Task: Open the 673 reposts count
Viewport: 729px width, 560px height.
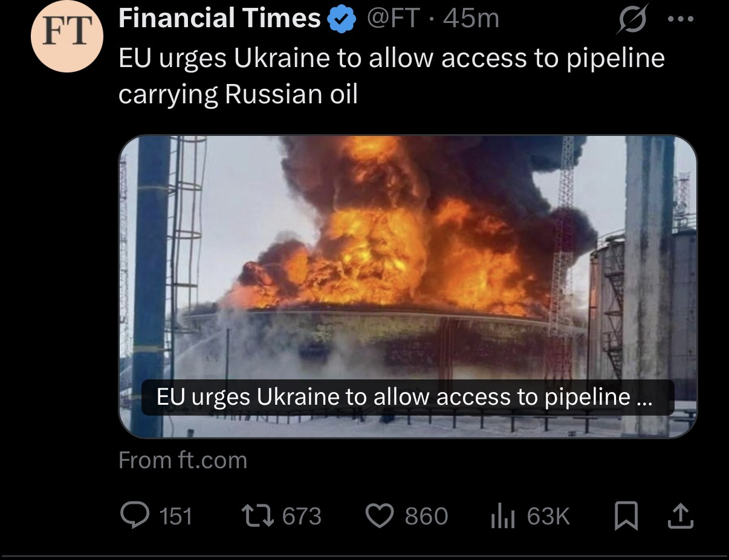Action: pos(302,517)
